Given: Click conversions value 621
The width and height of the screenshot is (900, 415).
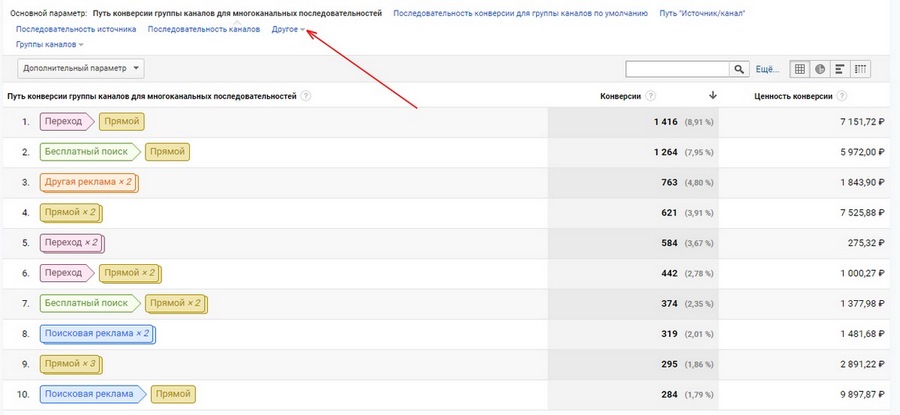Looking at the screenshot, I should (670, 213).
